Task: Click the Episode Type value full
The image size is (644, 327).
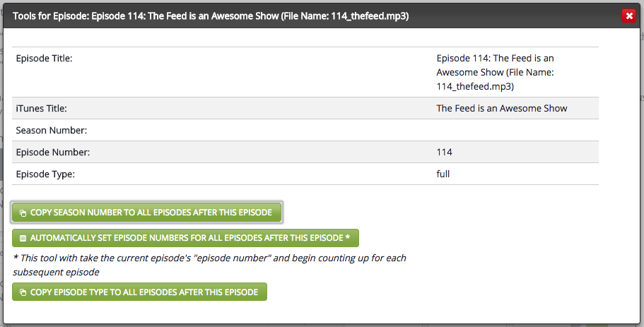Action: 443,174
